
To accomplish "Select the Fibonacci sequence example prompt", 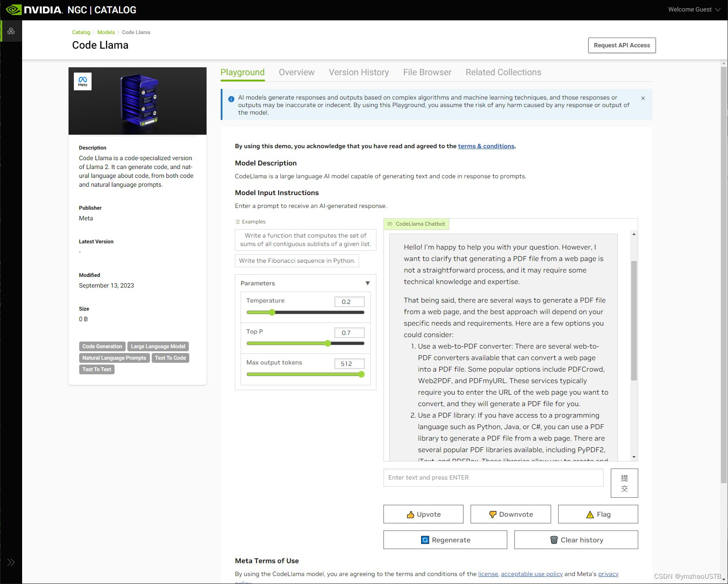I will (297, 261).
